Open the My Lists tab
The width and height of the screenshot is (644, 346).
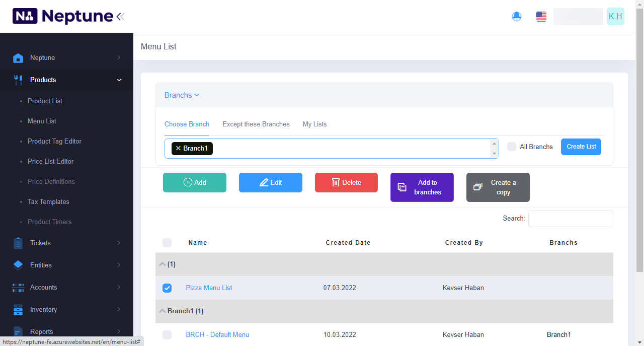pos(314,124)
